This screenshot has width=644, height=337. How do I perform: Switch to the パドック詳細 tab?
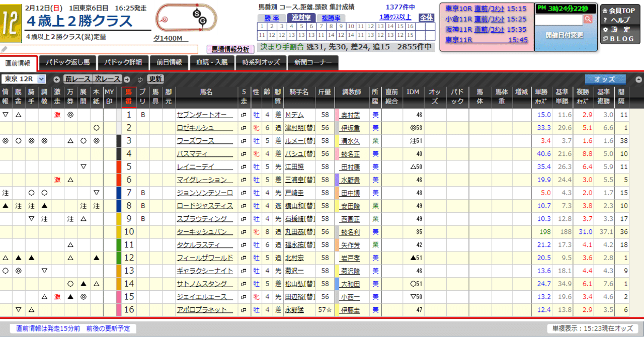(124, 62)
